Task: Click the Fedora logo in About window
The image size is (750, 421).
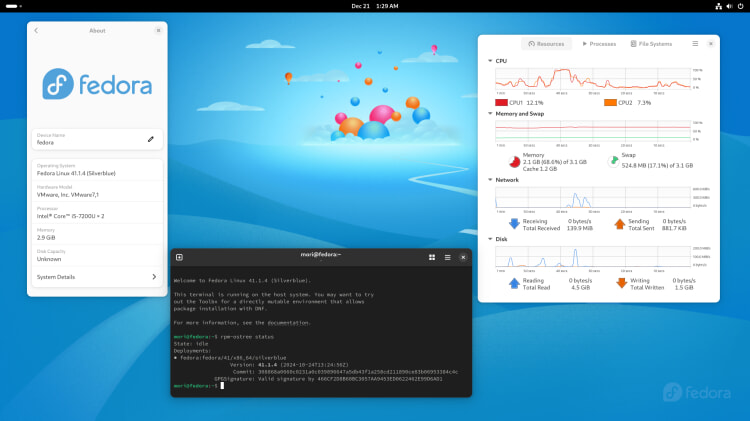Action: pos(97,84)
